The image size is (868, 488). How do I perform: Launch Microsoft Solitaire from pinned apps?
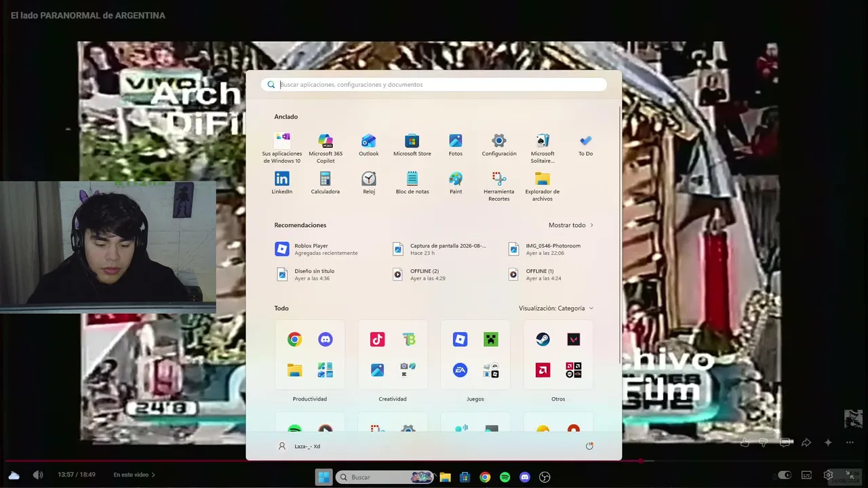pyautogui.click(x=542, y=148)
